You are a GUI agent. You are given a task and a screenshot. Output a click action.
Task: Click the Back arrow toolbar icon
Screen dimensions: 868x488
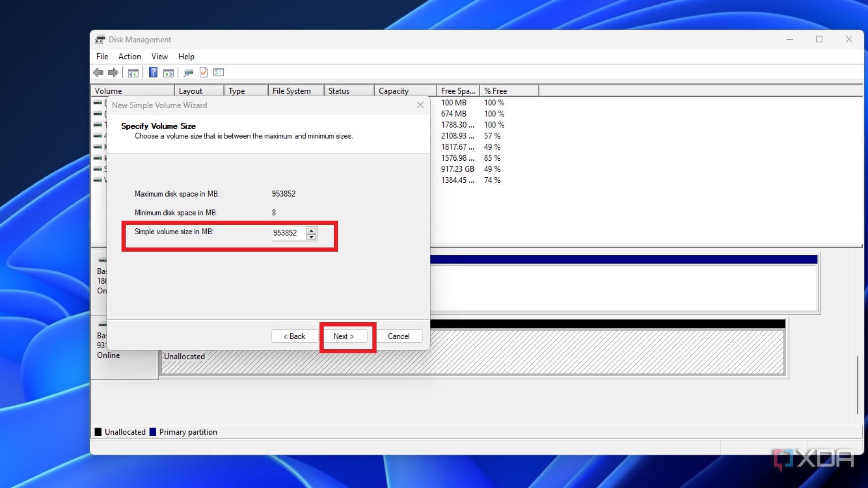98,73
